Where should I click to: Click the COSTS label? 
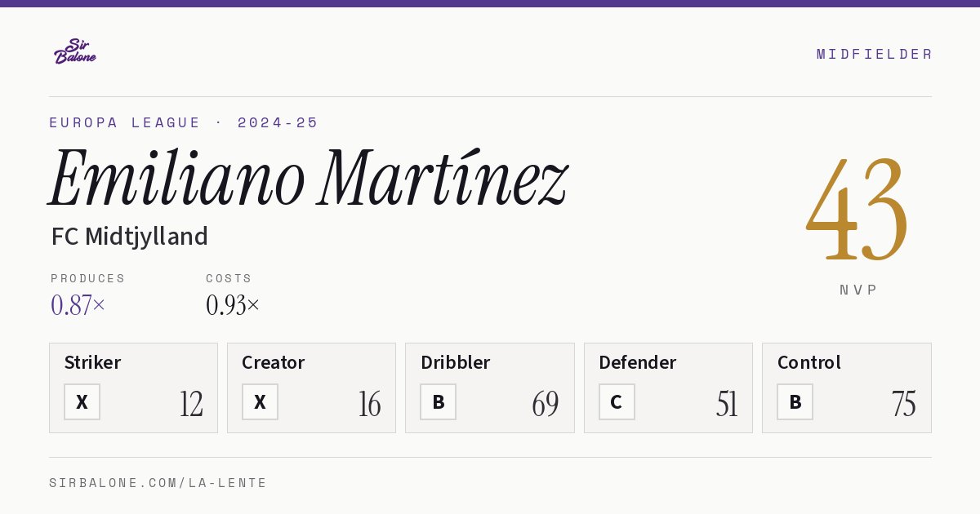coord(229,278)
